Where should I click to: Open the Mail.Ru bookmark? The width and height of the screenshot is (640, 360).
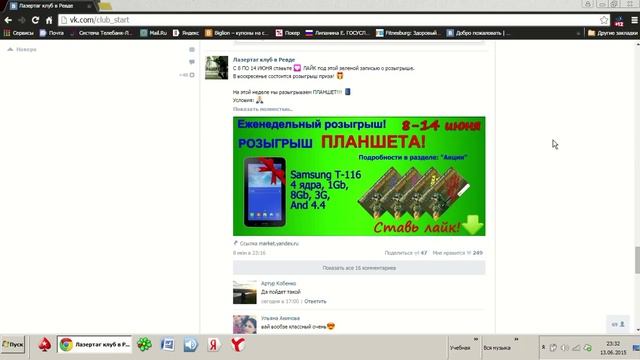[x=153, y=33]
